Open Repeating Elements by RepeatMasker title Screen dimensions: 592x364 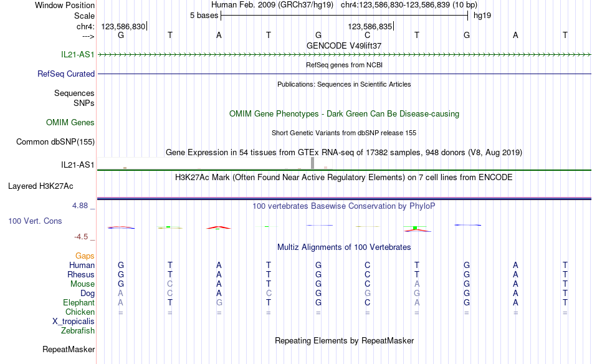click(344, 340)
